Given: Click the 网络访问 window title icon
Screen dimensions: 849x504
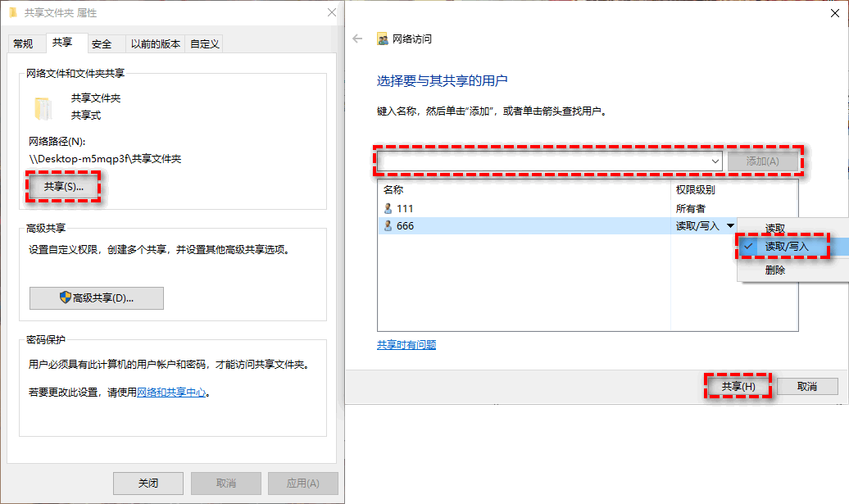Looking at the screenshot, I should click(x=381, y=37).
